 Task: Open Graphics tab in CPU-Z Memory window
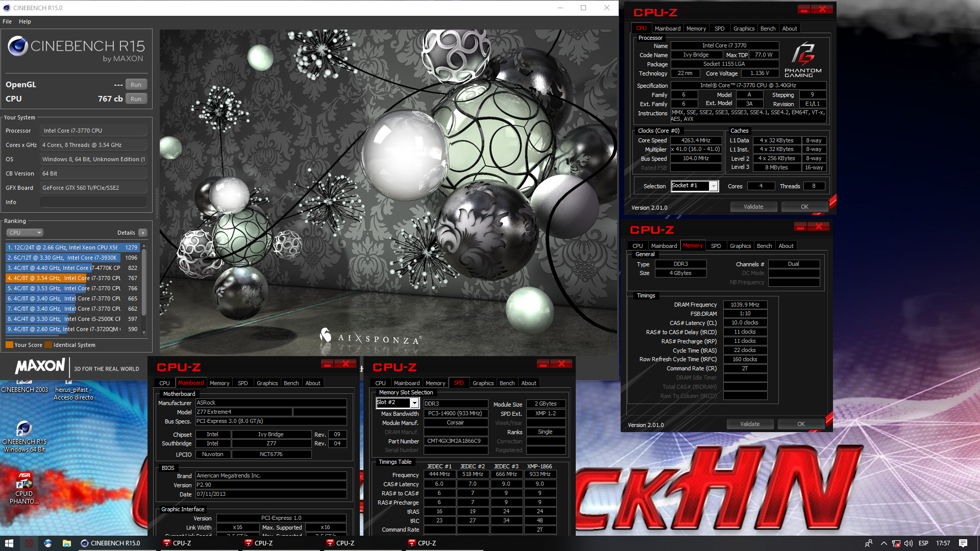(740, 246)
